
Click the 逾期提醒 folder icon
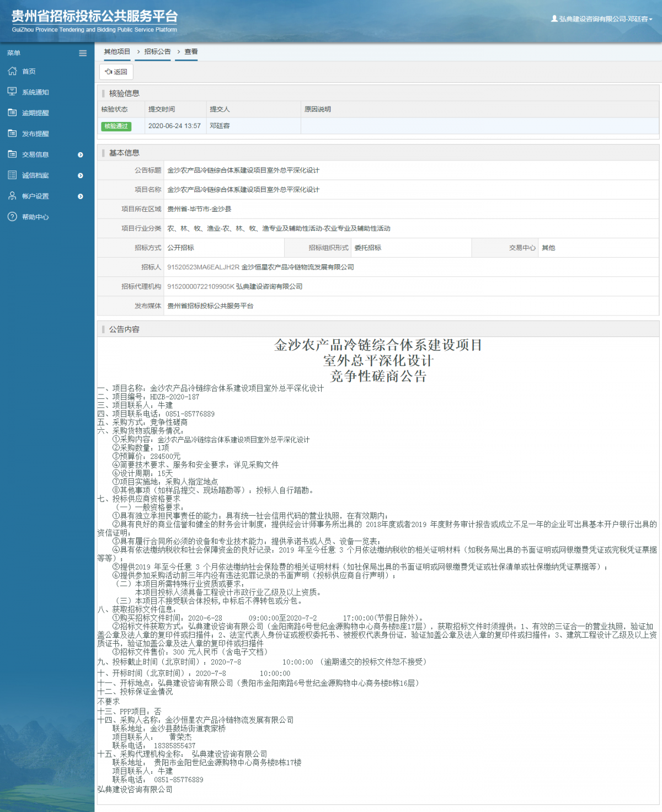(12, 113)
